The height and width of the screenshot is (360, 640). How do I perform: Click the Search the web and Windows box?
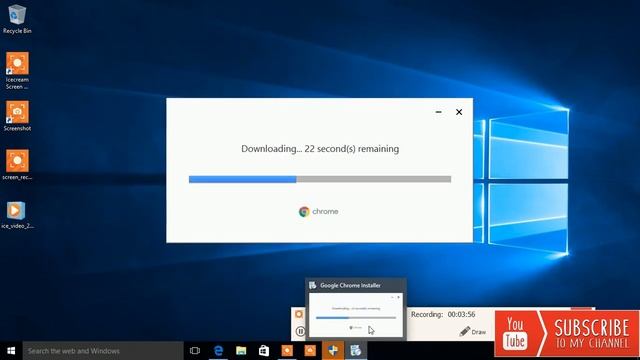[x=103, y=351]
